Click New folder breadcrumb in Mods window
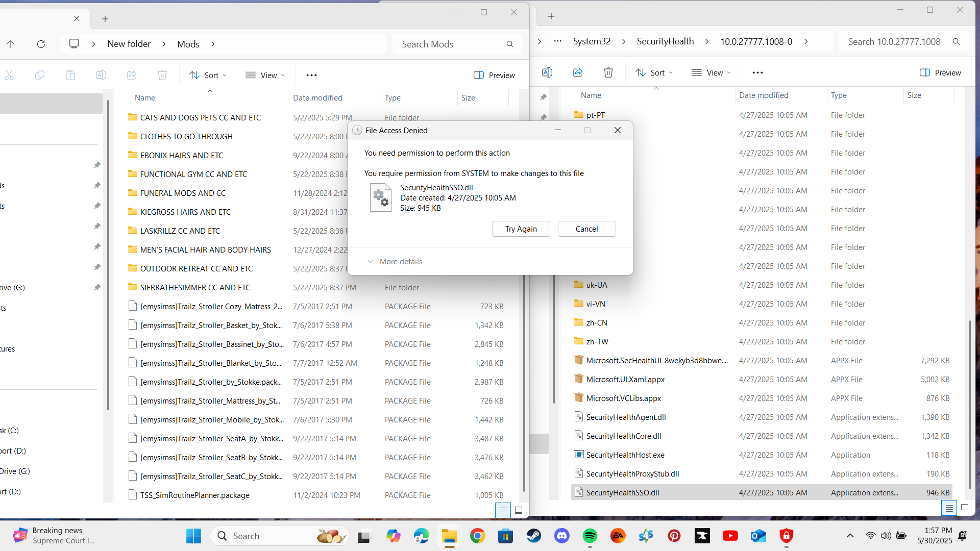Screen dimensions: 980x551 [129, 44]
